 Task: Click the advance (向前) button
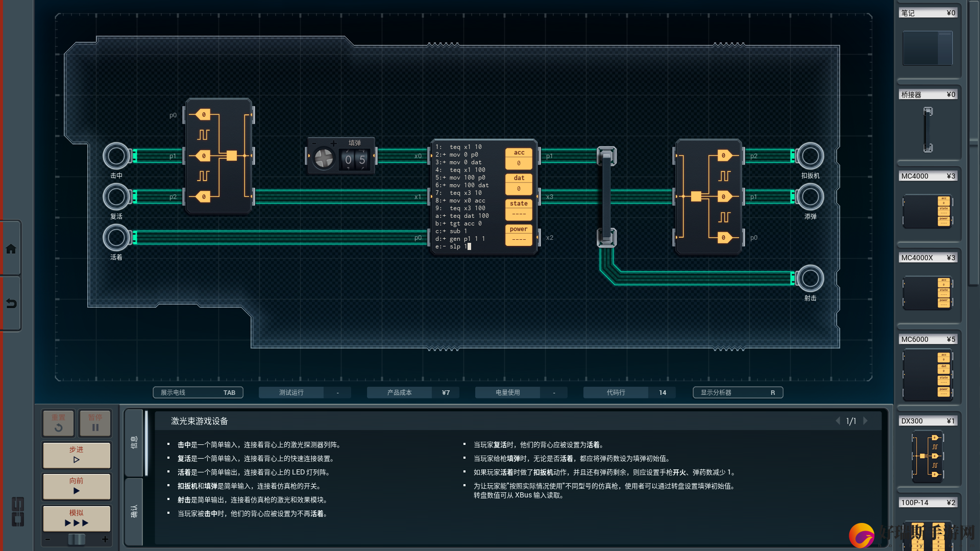tap(77, 486)
